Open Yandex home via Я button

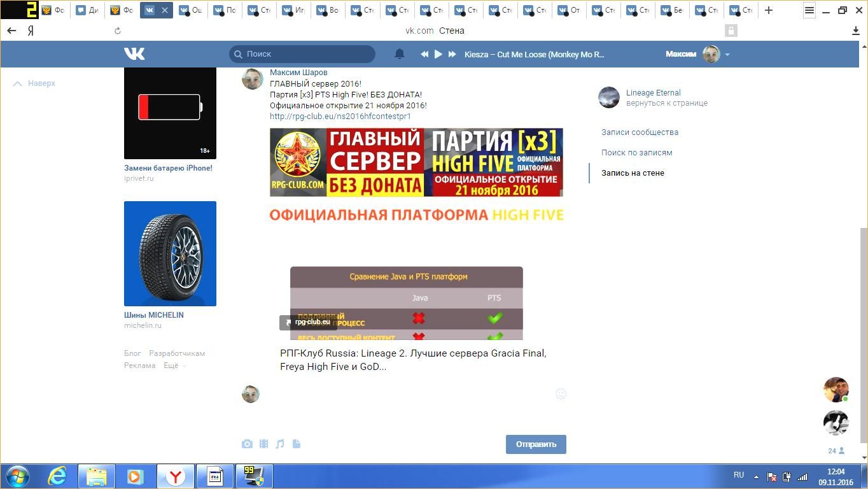[x=31, y=31]
